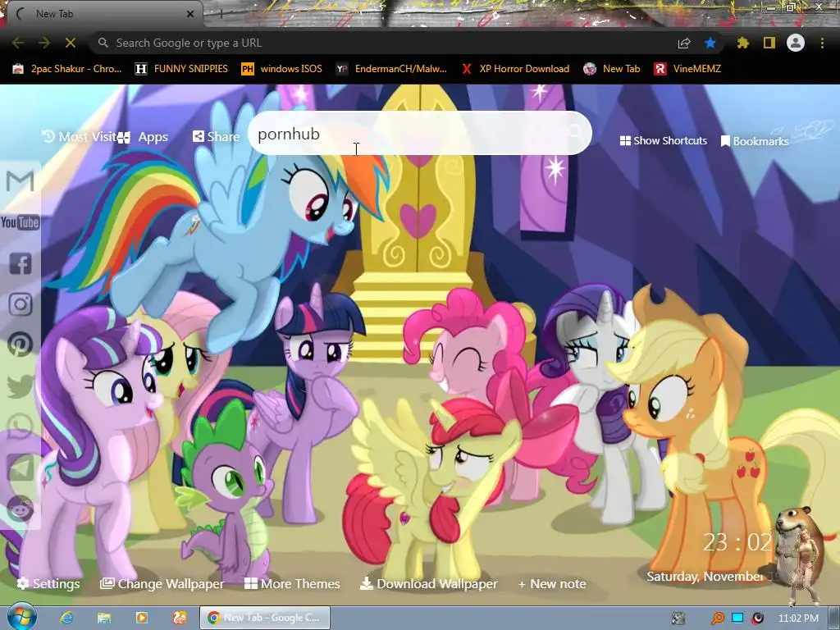This screenshot has height=630, width=840.
Task: Open a new tab with plus button
Action: [x=221, y=15]
